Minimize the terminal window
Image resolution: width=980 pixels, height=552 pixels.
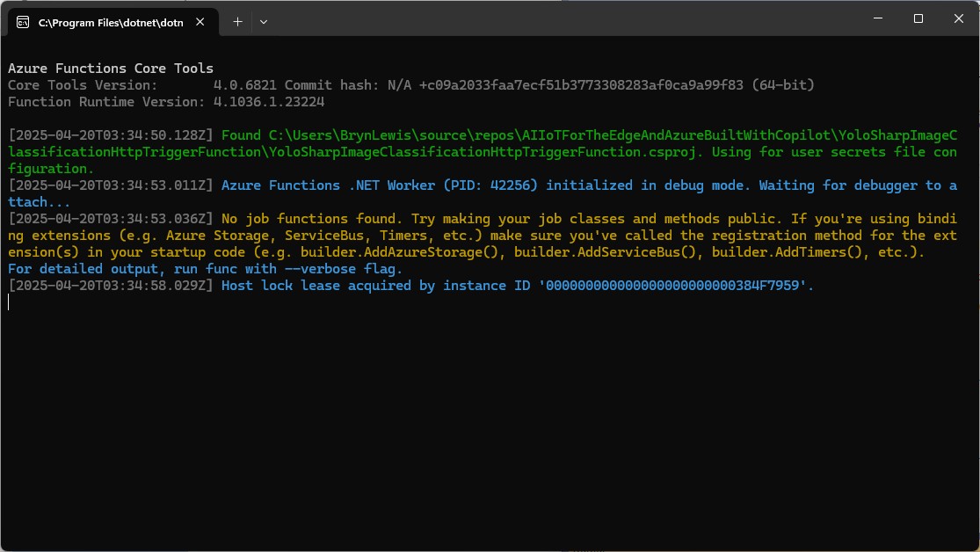coord(876,18)
